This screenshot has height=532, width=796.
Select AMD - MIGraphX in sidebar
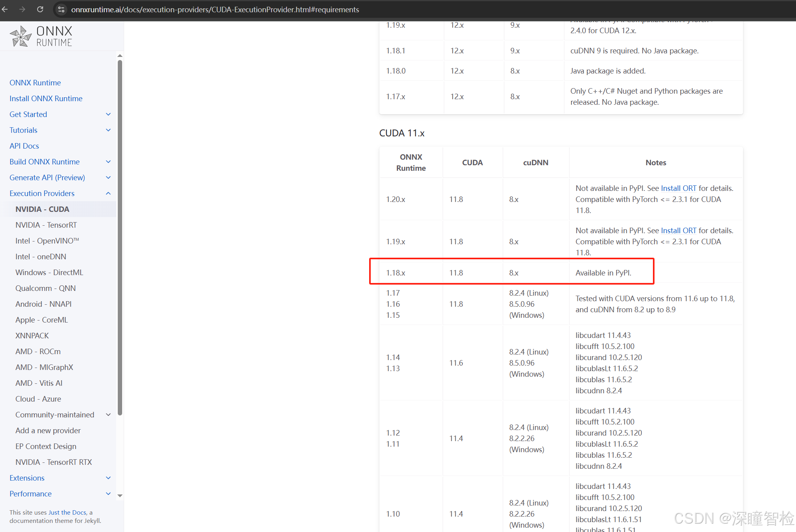44,367
